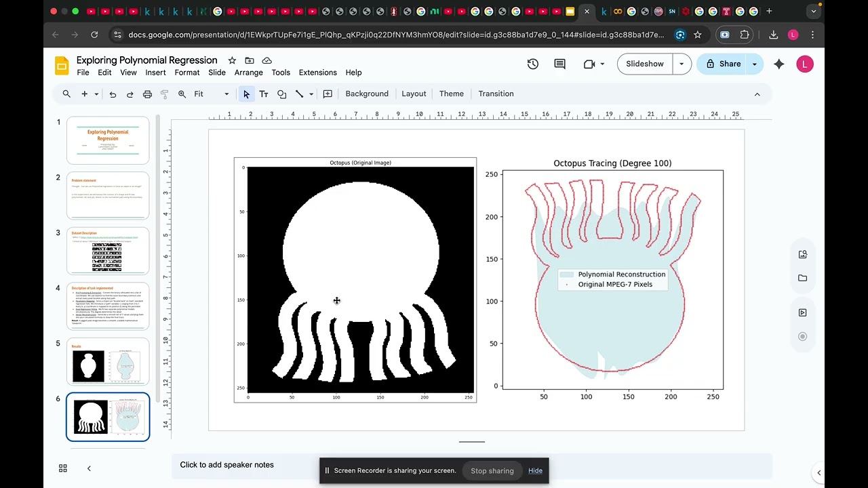Click the print icon
Viewport: 868px width, 488px height.
(147, 94)
